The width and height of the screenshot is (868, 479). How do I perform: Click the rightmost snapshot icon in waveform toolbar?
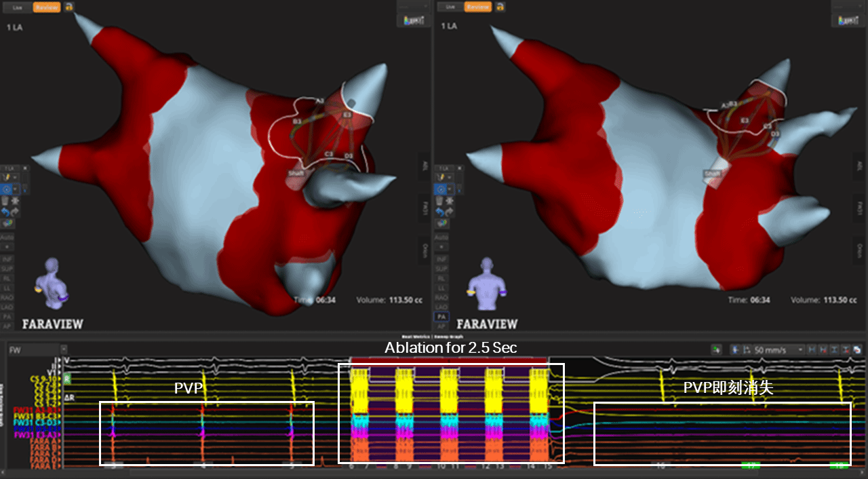point(857,349)
